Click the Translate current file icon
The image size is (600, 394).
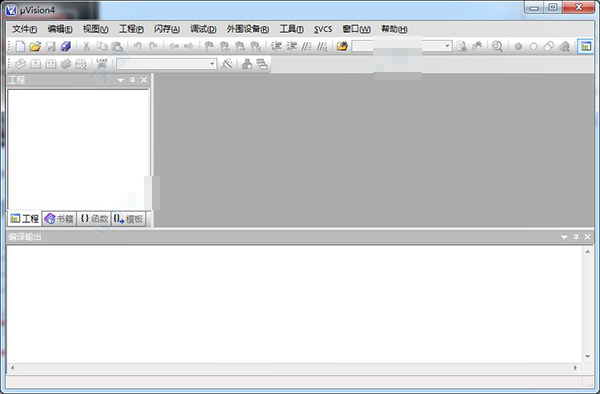pyautogui.click(x=20, y=64)
